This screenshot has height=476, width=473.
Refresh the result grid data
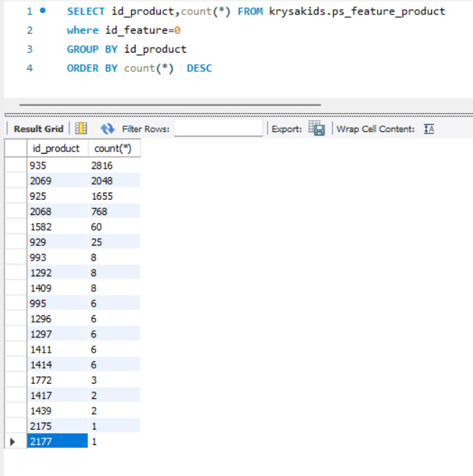107,128
